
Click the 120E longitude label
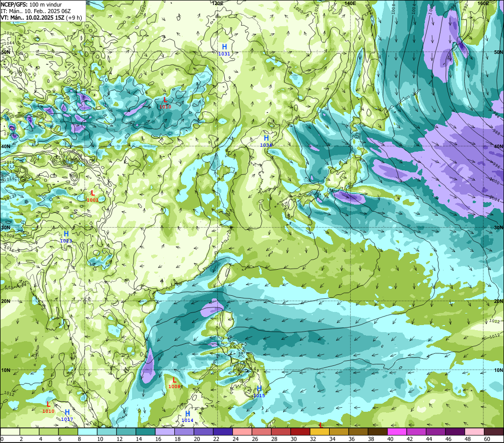click(x=218, y=3)
